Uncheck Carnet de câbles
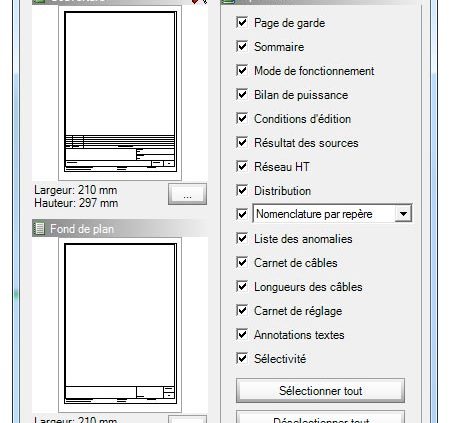This screenshot has height=423, width=450. pos(242,263)
